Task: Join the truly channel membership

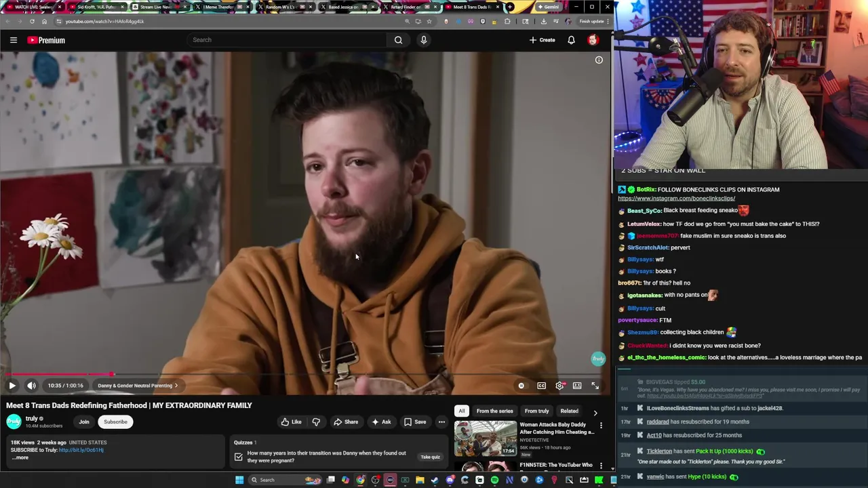Action: (84, 422)
